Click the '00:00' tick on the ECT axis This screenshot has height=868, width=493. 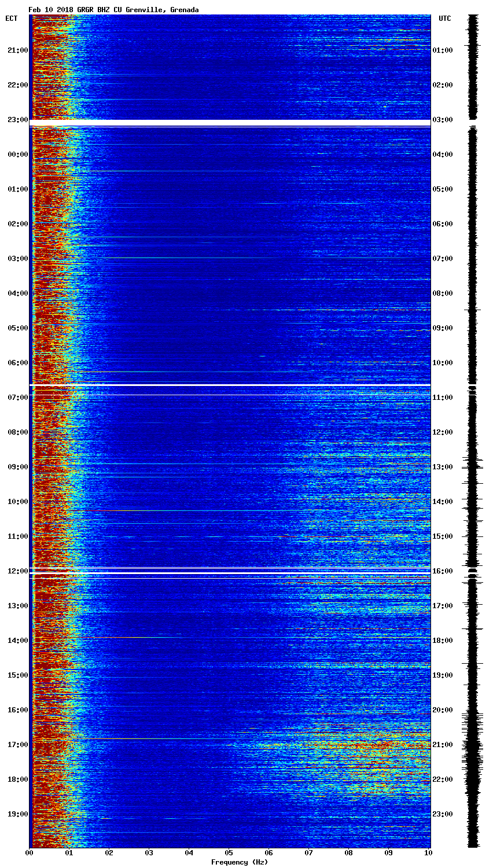click(17, 155)
